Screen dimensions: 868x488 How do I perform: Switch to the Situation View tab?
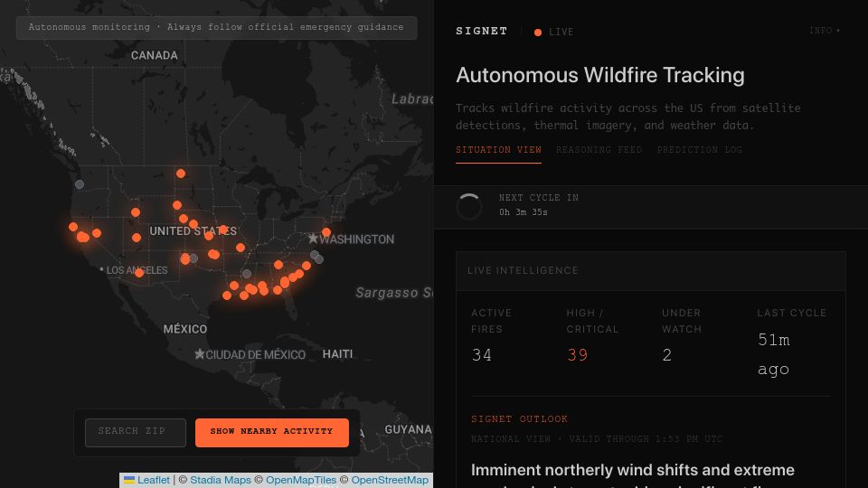(498, 150)
